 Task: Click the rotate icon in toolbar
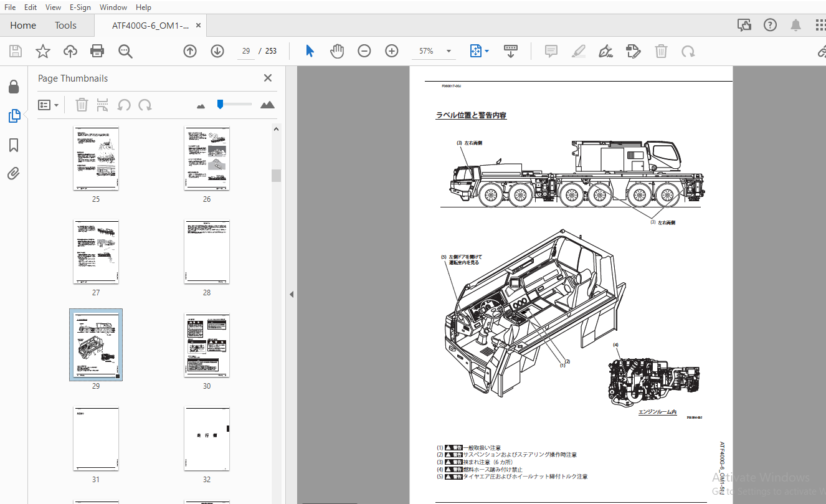[x=688, y=51]
